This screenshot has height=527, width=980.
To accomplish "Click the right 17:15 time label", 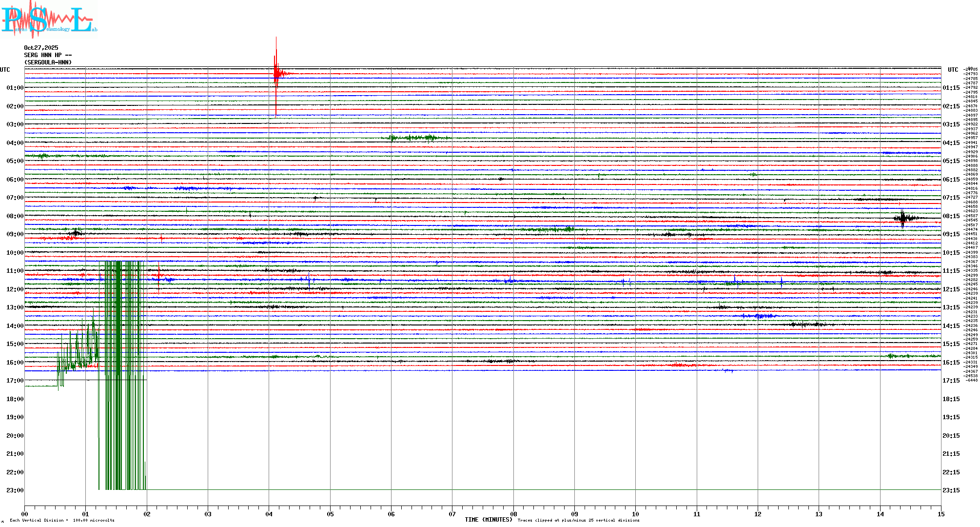I will (951, 381).
